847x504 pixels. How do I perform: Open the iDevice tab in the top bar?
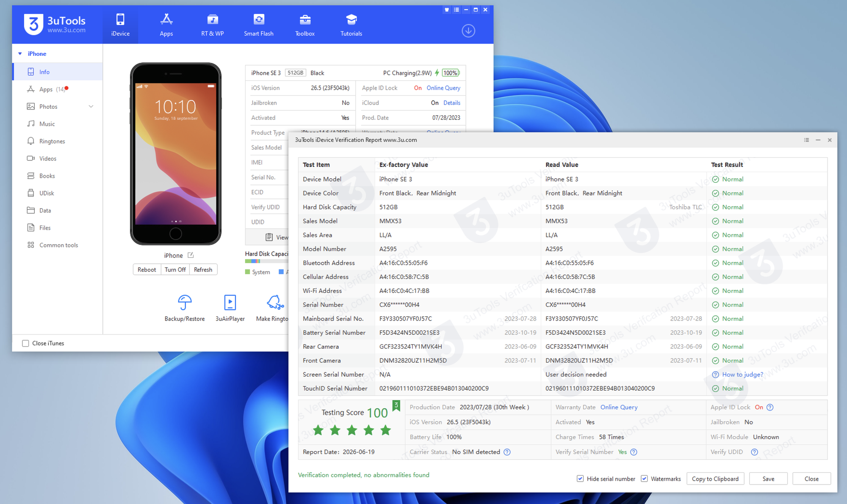120,25
